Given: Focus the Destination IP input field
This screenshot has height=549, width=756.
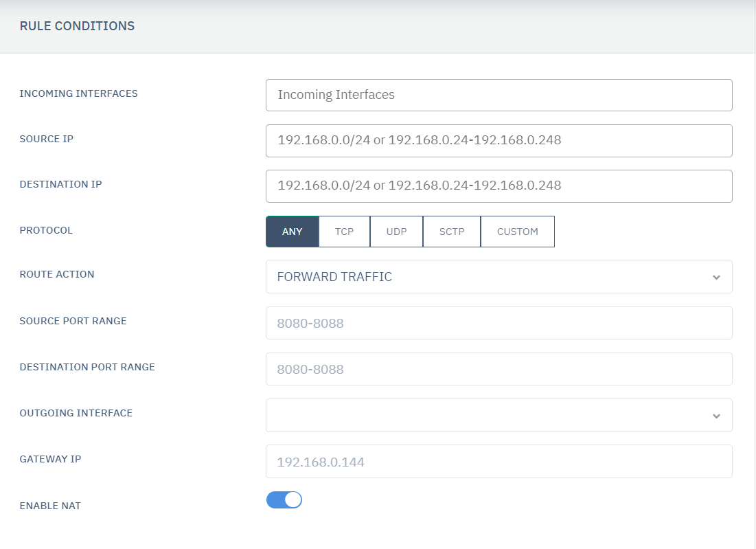Looking at the screenshot, I should (499, 186).
